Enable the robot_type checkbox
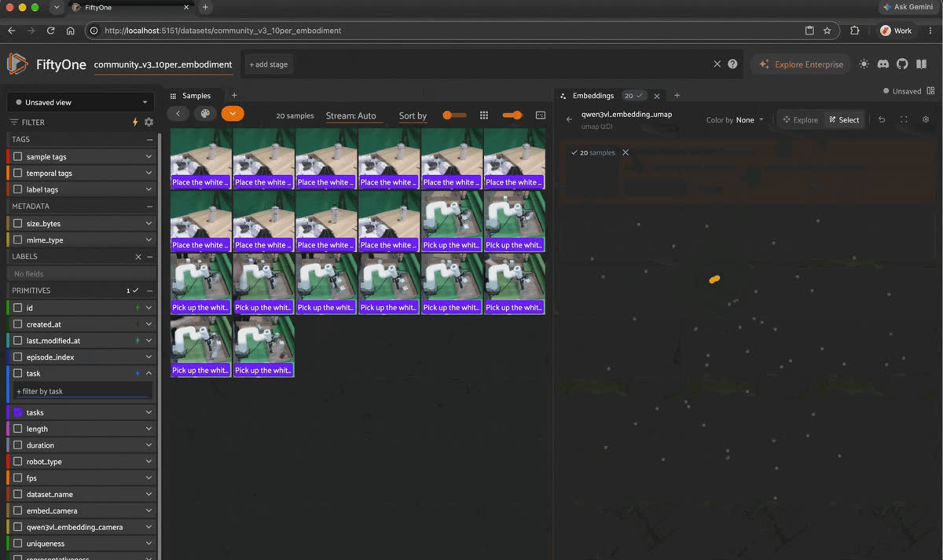Viewport: 943px width, 560px height. (18, 462)
